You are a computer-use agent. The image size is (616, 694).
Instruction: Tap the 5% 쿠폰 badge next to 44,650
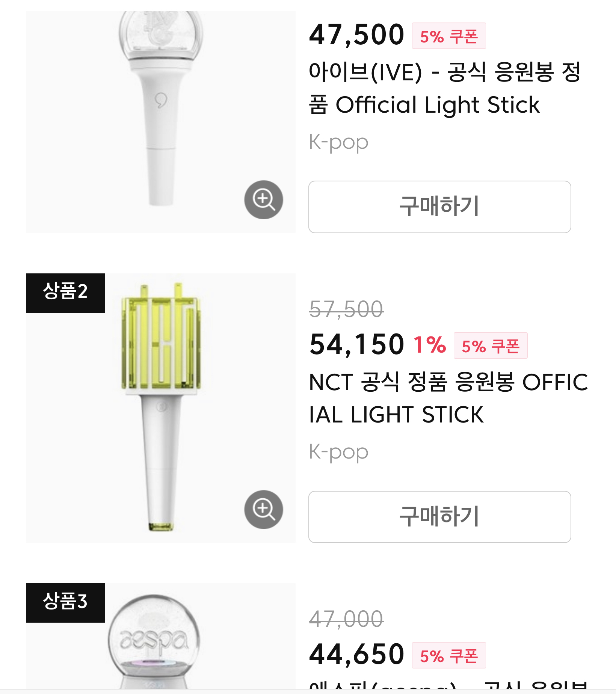[x=449, y=656]
